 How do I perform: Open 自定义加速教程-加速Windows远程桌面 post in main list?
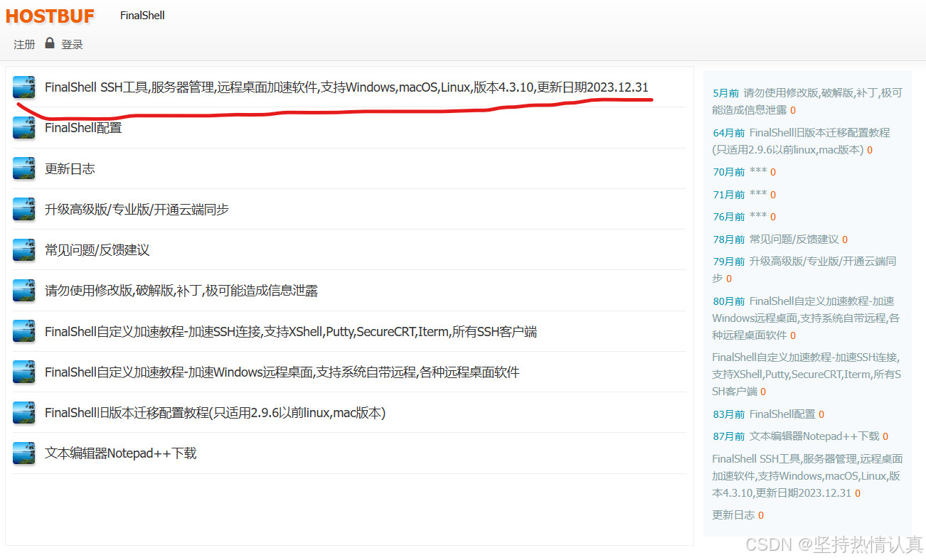(282, 372)
